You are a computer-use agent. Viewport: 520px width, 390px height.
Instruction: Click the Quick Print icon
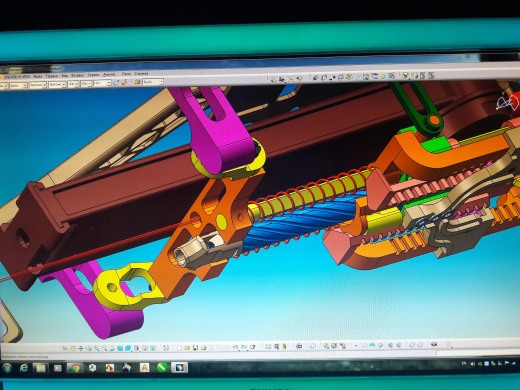pos(203,348)
